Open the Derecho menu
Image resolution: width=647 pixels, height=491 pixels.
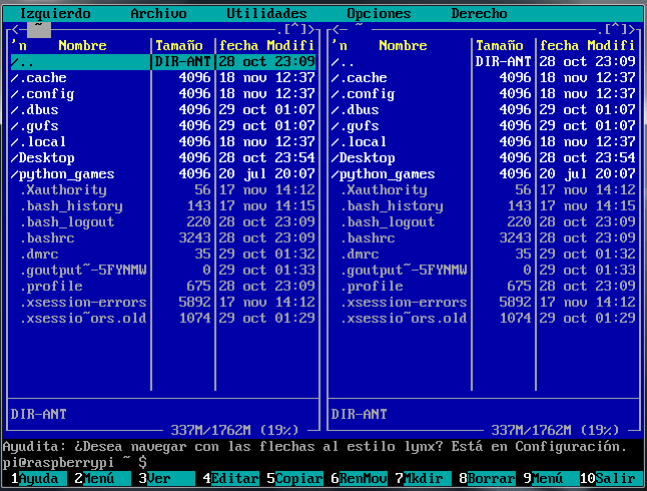[x=478, y=14]
